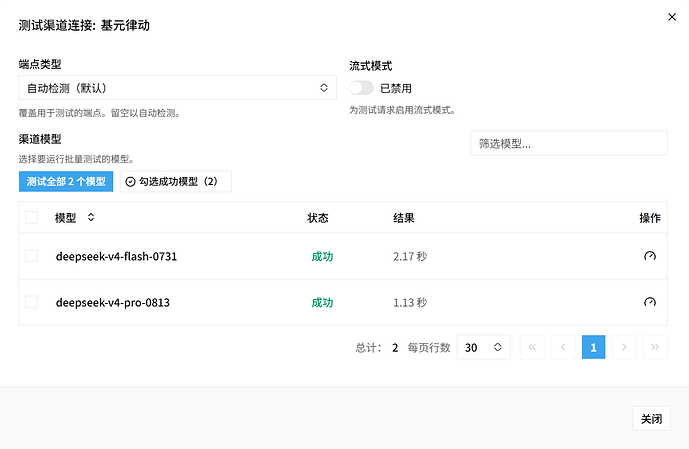Click the 状态 column header
Image resolution: width=689 pixels, height=449 pixels.
[318, 218]
